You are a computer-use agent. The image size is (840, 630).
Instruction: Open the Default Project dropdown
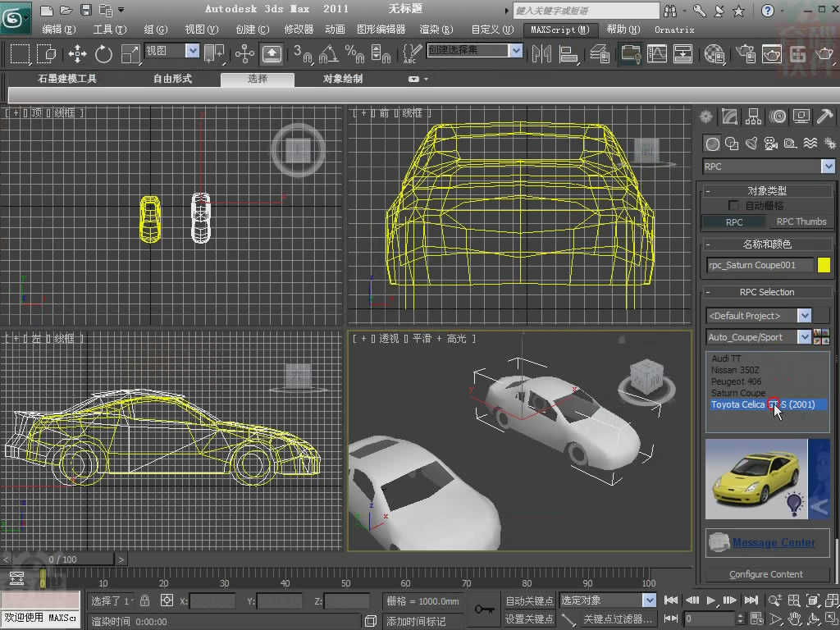click(x=805, y=316)
